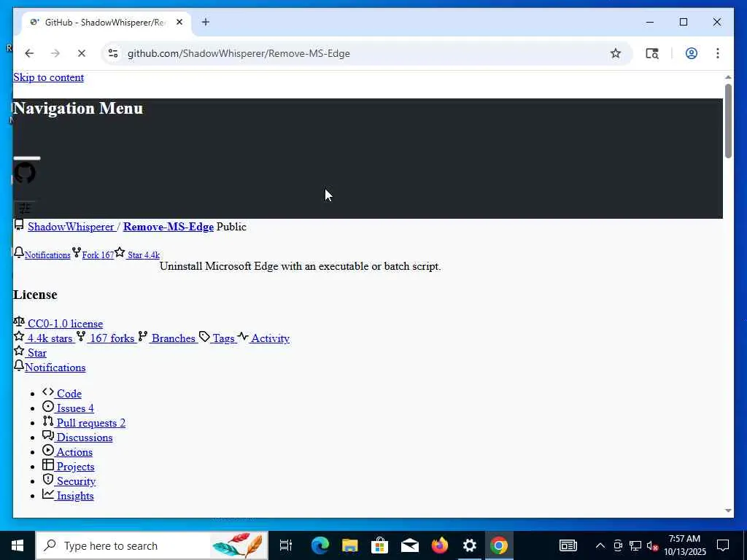The width and height of the screenshot is (747, 560).
Task: Open Chrome profile avatar icon
Action: [x=692, y=53]
